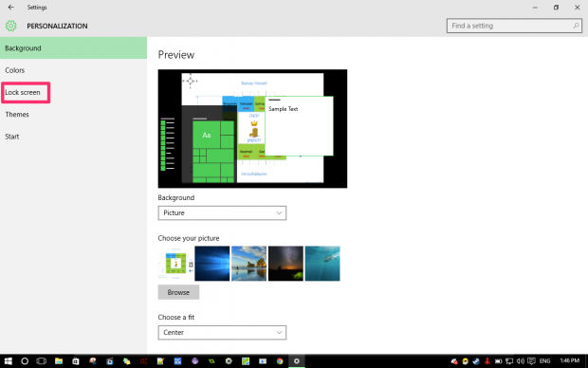
Task: Click the ENG language indicator
Action: 545,361
